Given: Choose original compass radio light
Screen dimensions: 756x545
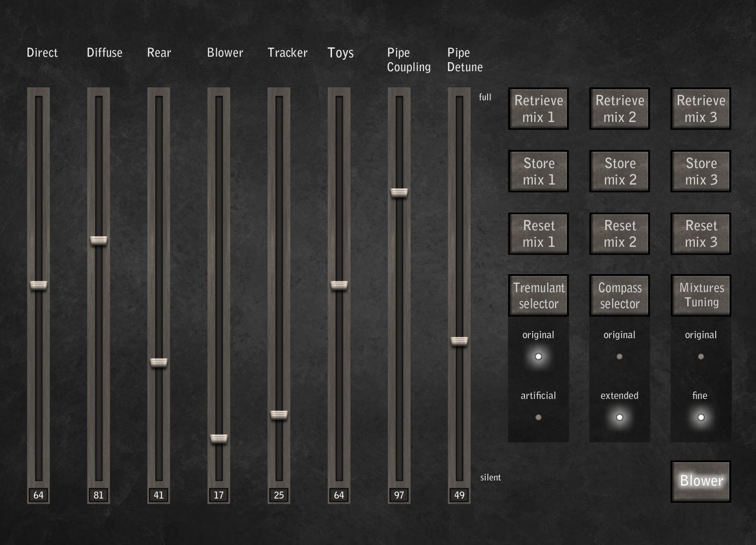Looking at the screenshot, I should [619, 357].
